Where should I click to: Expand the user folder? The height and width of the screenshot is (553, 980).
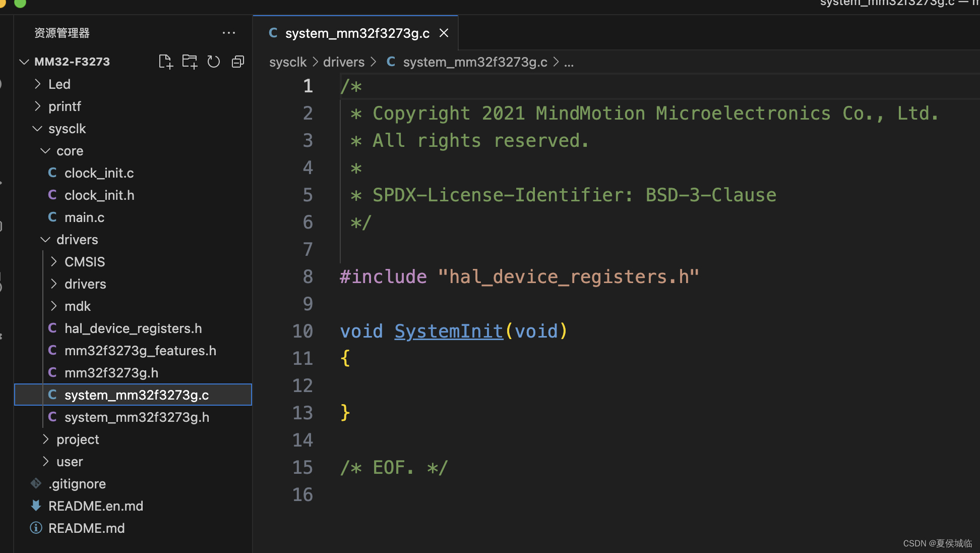pos(46,461)
